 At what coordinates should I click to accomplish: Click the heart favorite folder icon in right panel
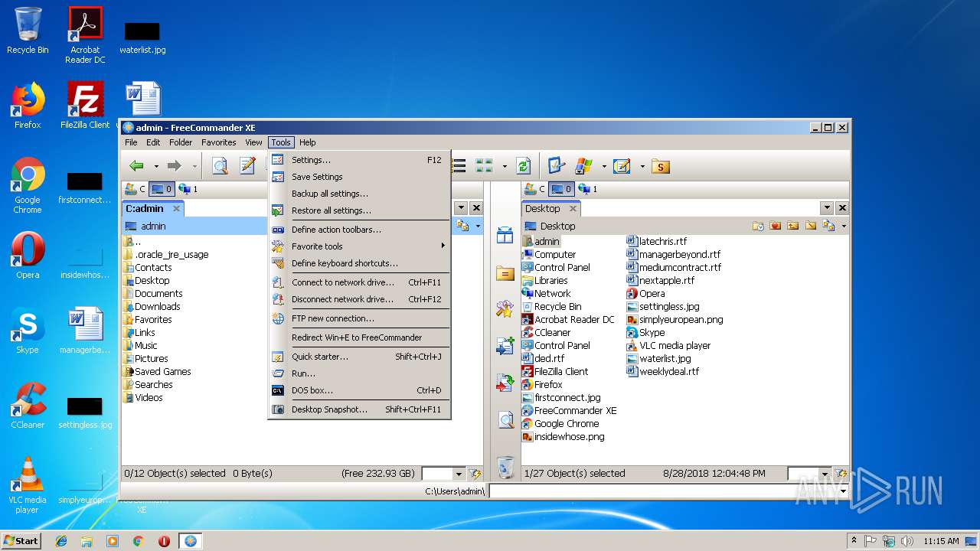coord(776,226)
